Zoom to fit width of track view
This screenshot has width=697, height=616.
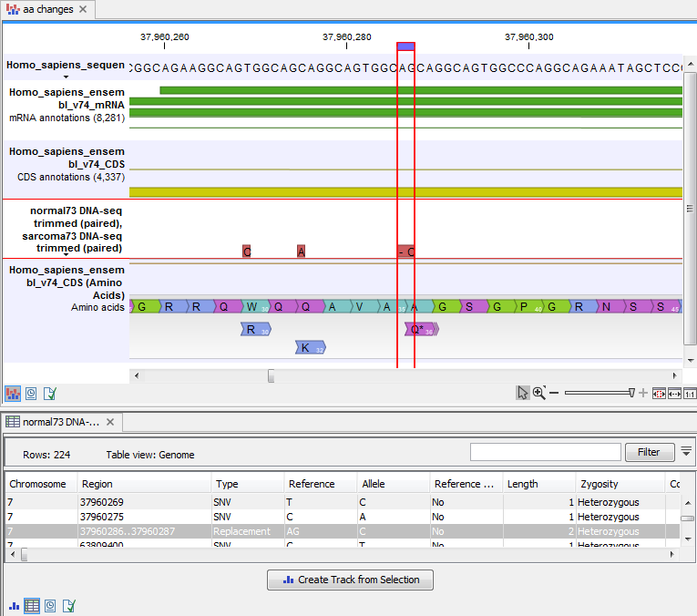coord(660,393)
